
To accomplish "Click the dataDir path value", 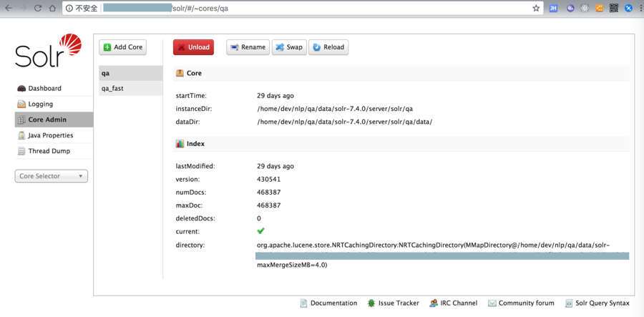I will [345, 122].
